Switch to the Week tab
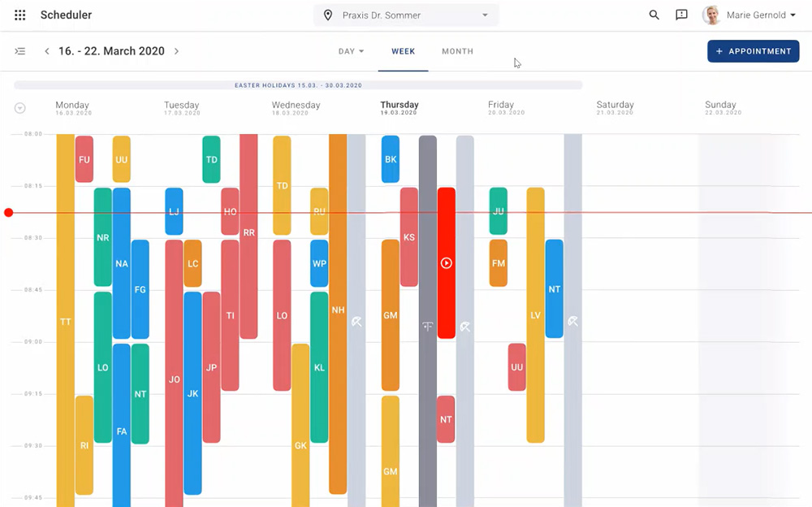The height and width of the screenshot is (507, 812). (403, 51)
